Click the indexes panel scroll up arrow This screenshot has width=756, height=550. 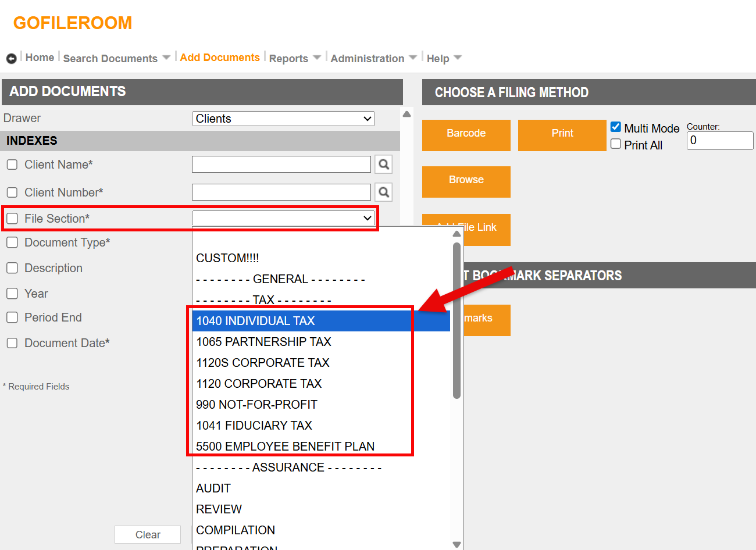coord(407,114)
